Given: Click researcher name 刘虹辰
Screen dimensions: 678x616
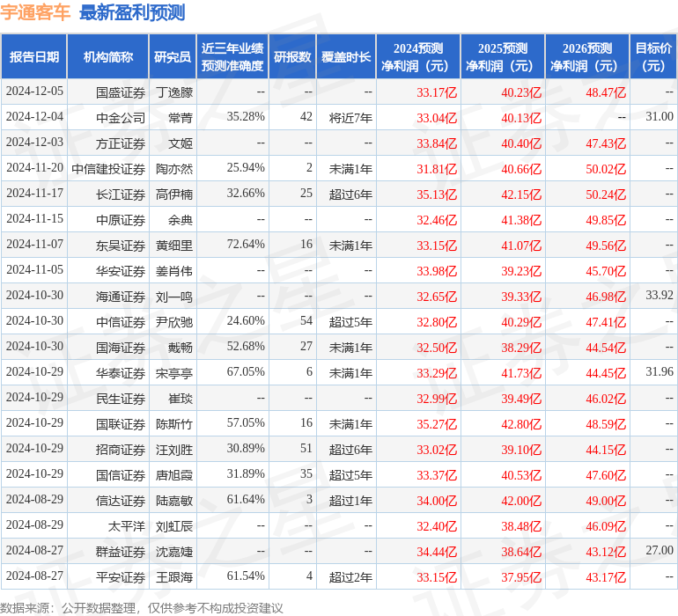Looking at the screenshot, I should pyautogui.click(x=174, y=526).
